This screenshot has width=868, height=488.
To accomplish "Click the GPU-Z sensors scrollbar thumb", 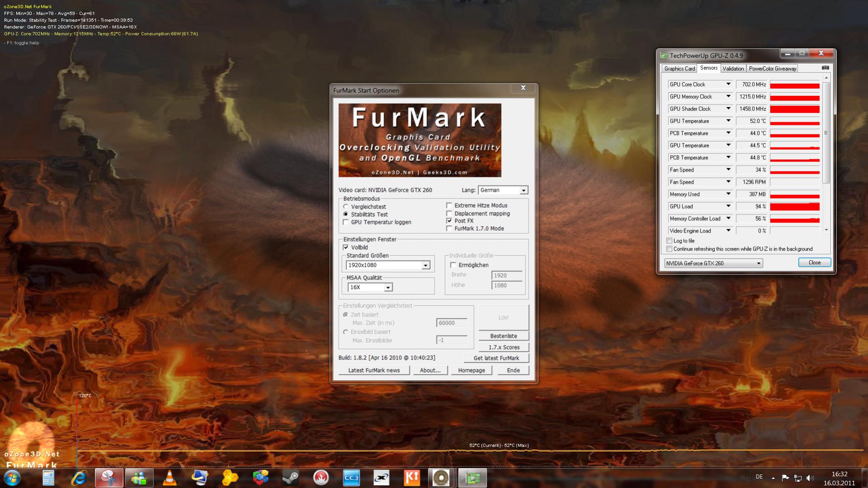I will pyautogui.click(x=826, y=133).
